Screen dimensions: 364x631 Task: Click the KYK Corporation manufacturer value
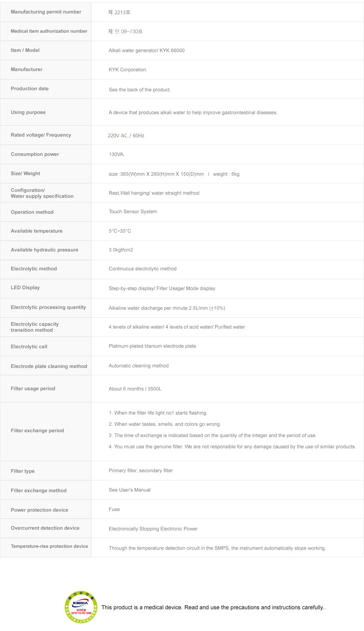[x=128, y=70]
